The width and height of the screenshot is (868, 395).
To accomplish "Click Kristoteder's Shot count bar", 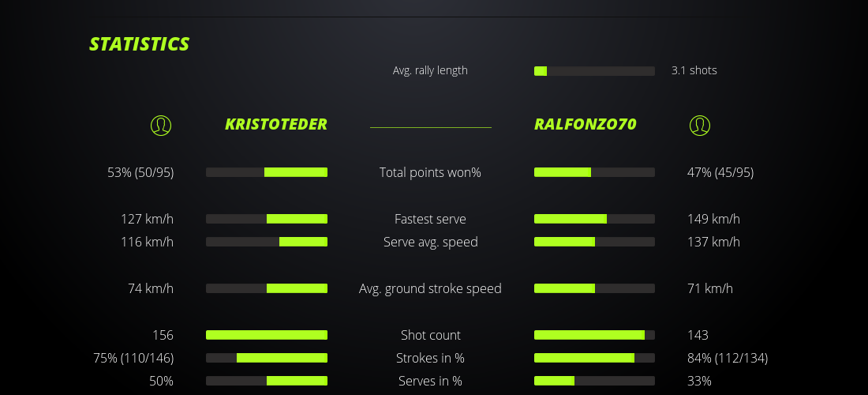I will tap(267, 335).
